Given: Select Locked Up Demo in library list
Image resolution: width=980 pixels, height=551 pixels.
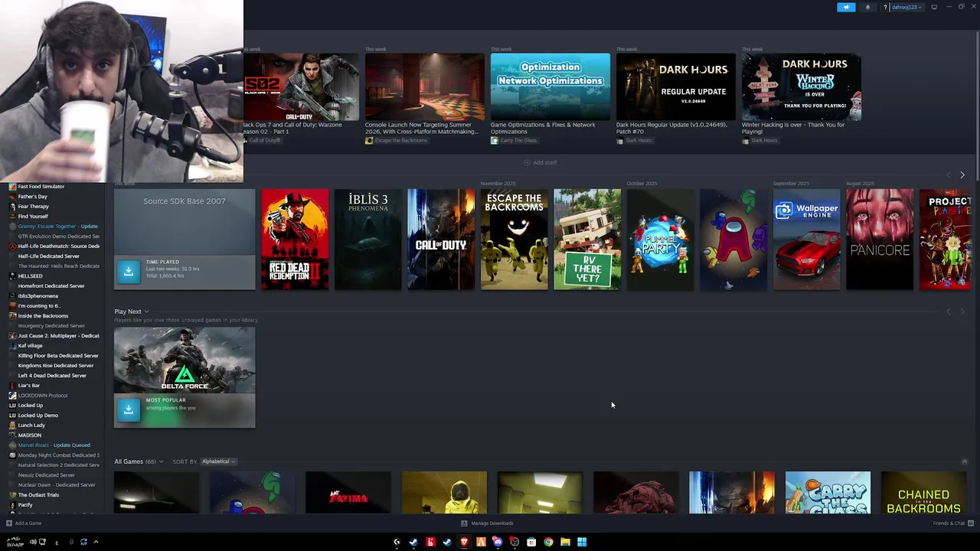Looking at the screenshot, I should pyautogui.click(x=38, y=416).
